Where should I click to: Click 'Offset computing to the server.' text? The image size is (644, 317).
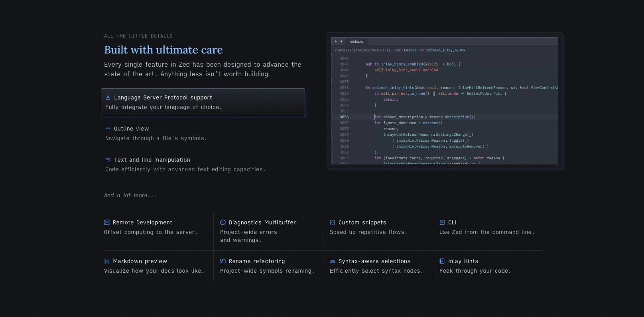pyautogui.click(x=151, y=232)
